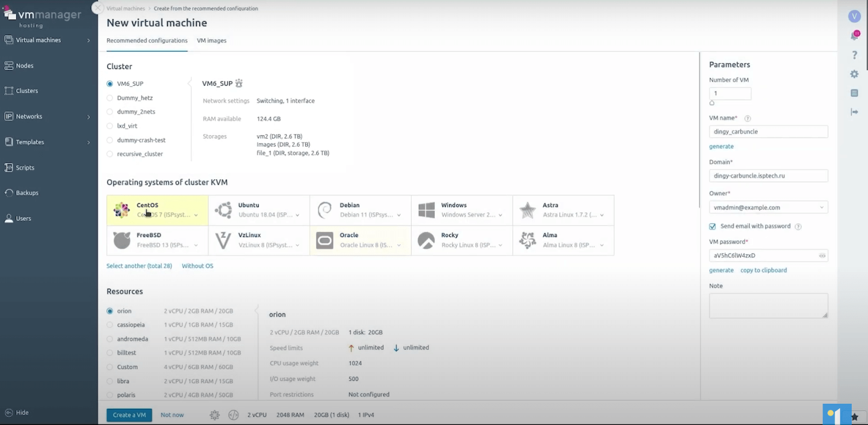Select the recursive_cluster radio

110,154
